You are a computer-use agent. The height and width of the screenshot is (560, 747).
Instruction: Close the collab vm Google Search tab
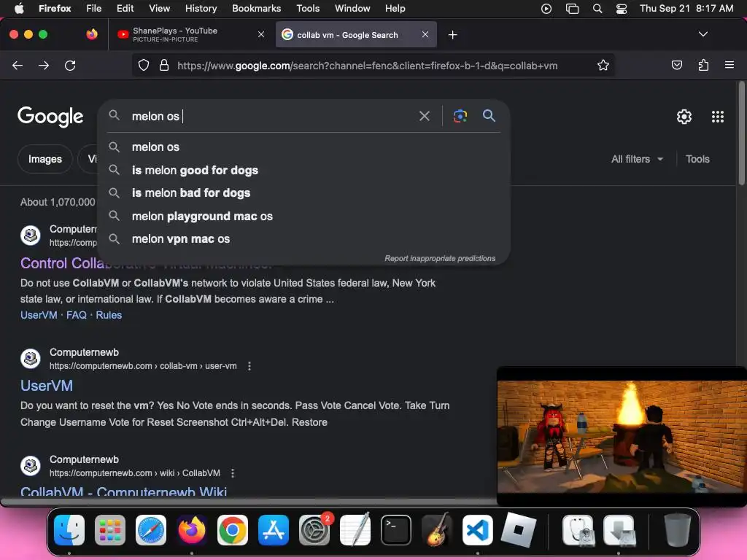click(425, 34)
